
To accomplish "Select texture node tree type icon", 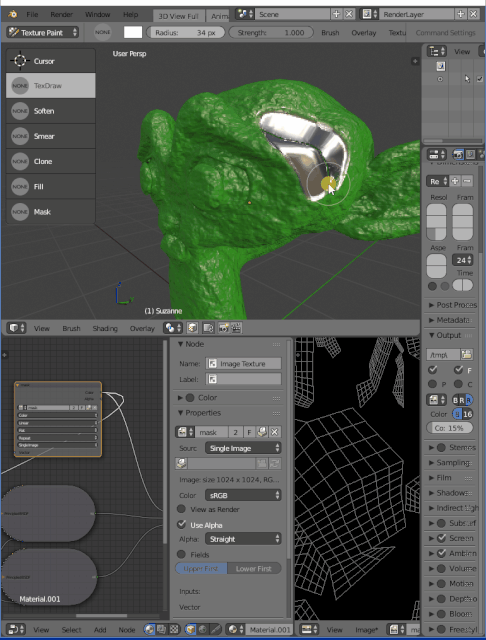I will pyautogui.click(x=174, y=629).
